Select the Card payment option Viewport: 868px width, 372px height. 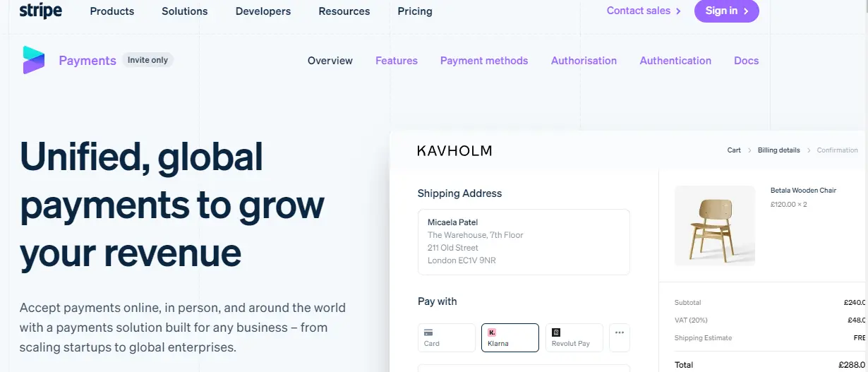pos(447,337)
